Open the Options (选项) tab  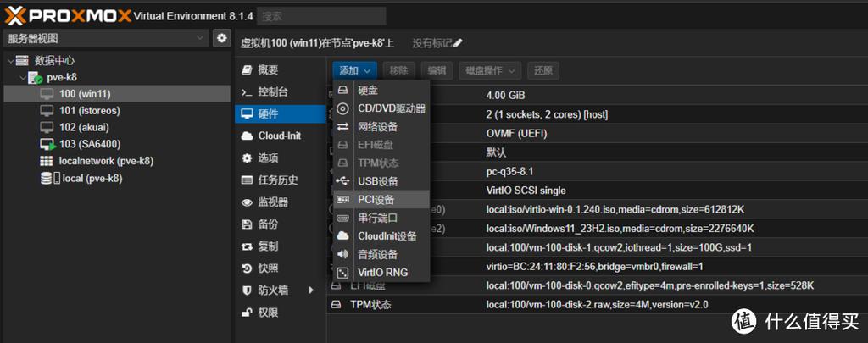pos(280,158)
